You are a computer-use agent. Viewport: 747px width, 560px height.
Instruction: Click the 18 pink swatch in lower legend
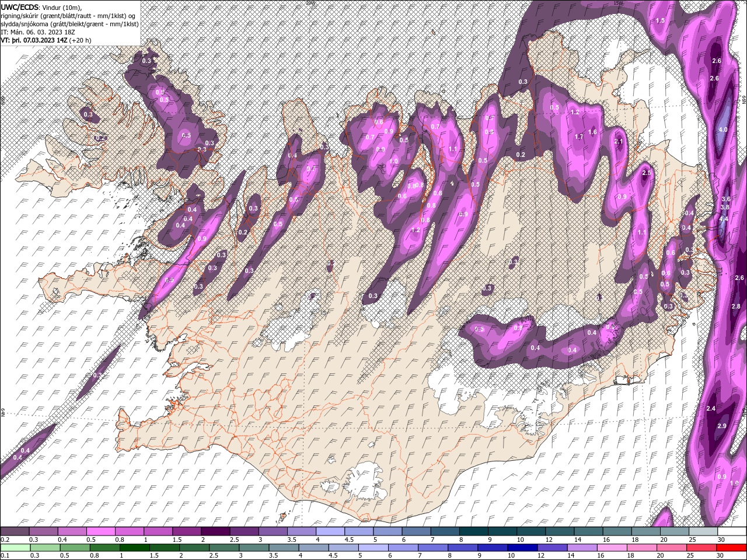click(642, 548)
